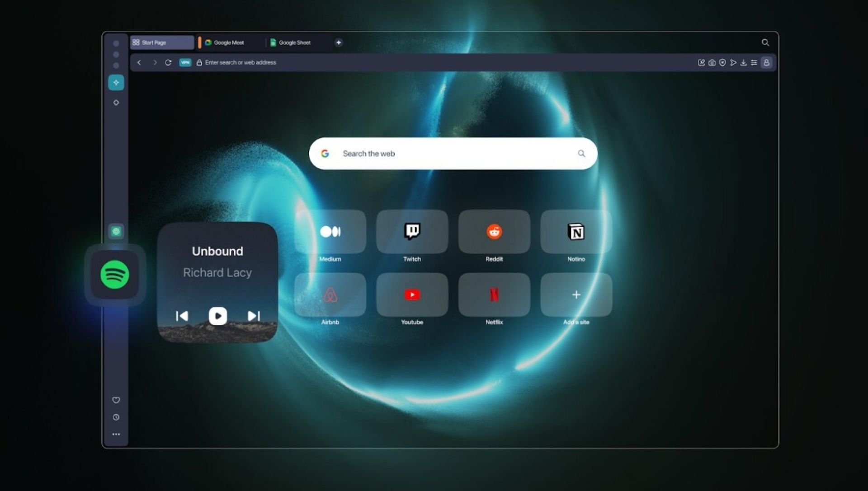Click the Search the web field

(452, 154)
